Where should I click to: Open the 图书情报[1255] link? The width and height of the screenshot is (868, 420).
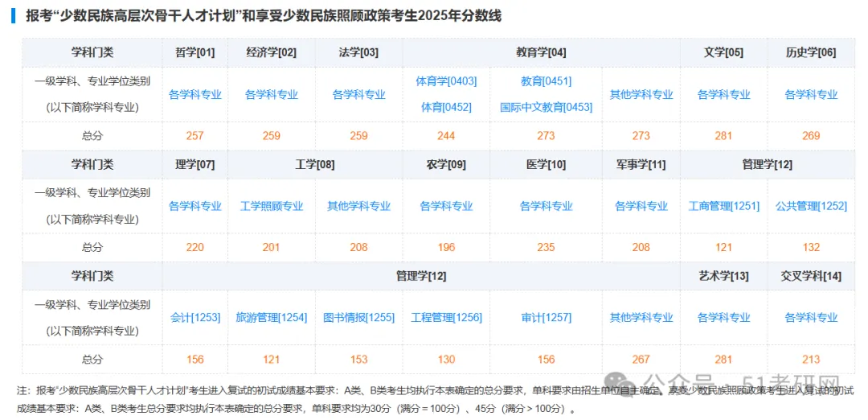tap(358, 318)
